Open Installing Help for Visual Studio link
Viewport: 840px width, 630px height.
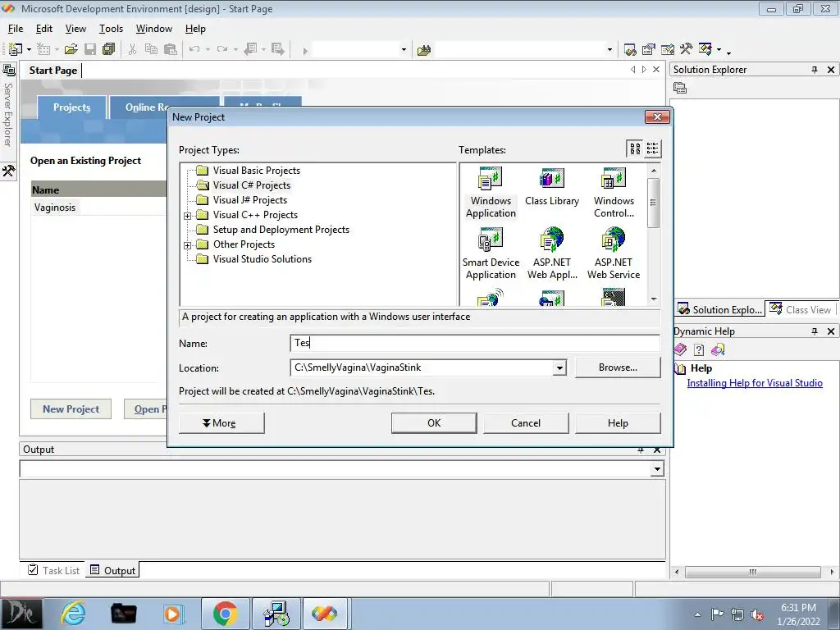pyautogui.click(x=755, y=383)
